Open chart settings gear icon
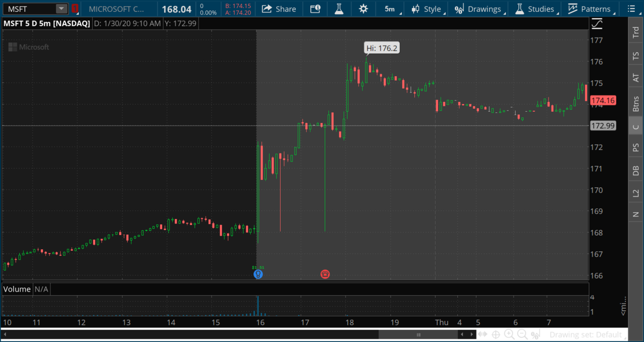 pos(363,9)
